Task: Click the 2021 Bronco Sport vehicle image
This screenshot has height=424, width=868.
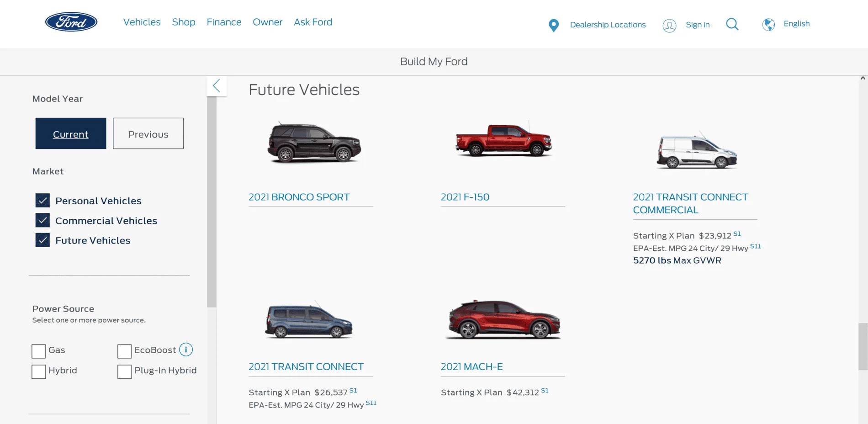Action: pos(314,143)
